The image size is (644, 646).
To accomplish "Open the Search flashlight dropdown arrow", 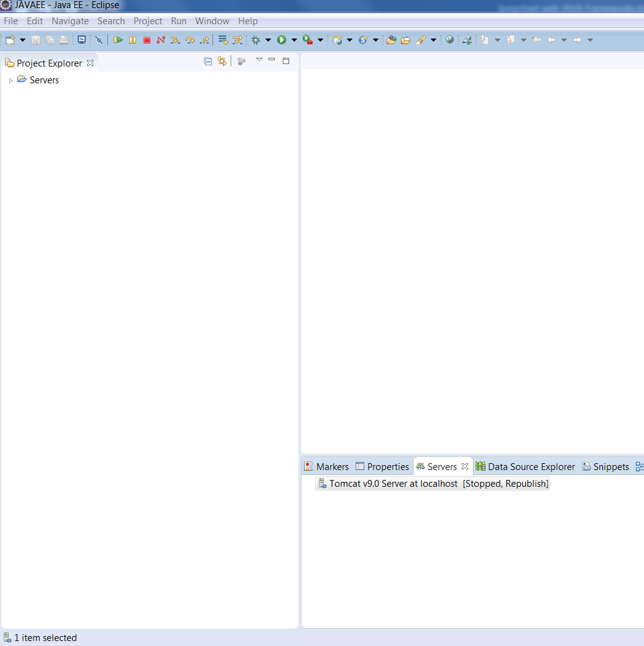I will tap(433, 40).
